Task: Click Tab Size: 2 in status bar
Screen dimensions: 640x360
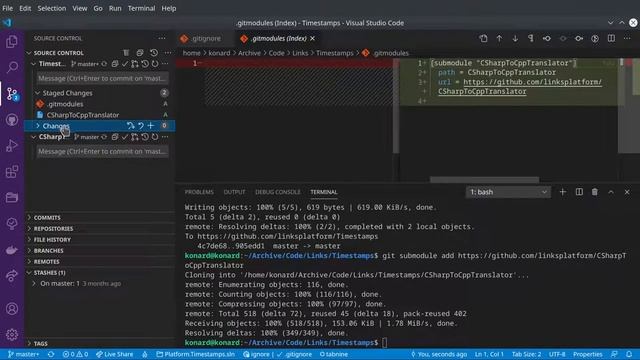Action: click(x=527, y=354)
